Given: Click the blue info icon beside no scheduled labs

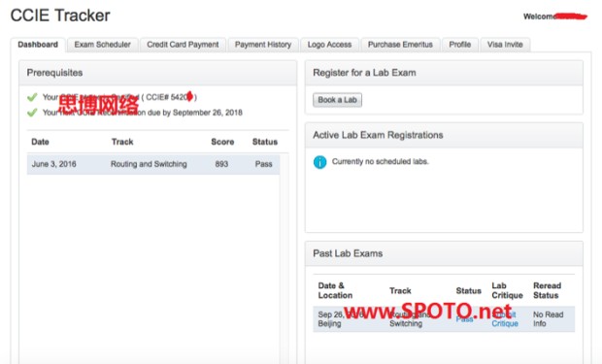Looking at the screenshot, I should click(319, 162).
